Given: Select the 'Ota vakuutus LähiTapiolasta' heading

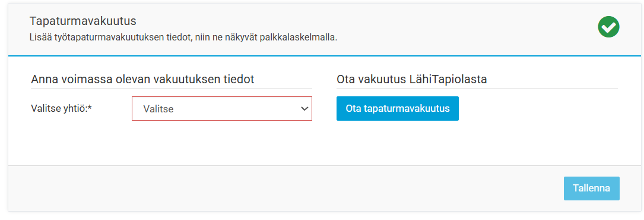Looking at the screenshot, I should (411, 79).
